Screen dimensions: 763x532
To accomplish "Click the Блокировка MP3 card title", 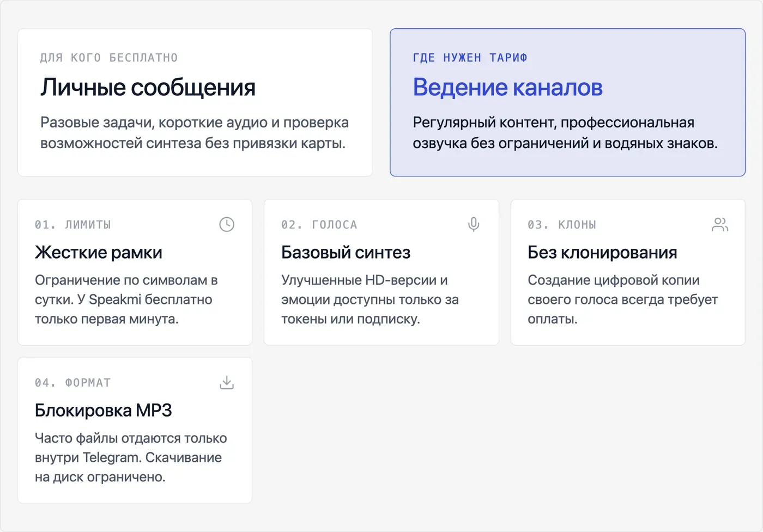I will [x=104, y=411].
